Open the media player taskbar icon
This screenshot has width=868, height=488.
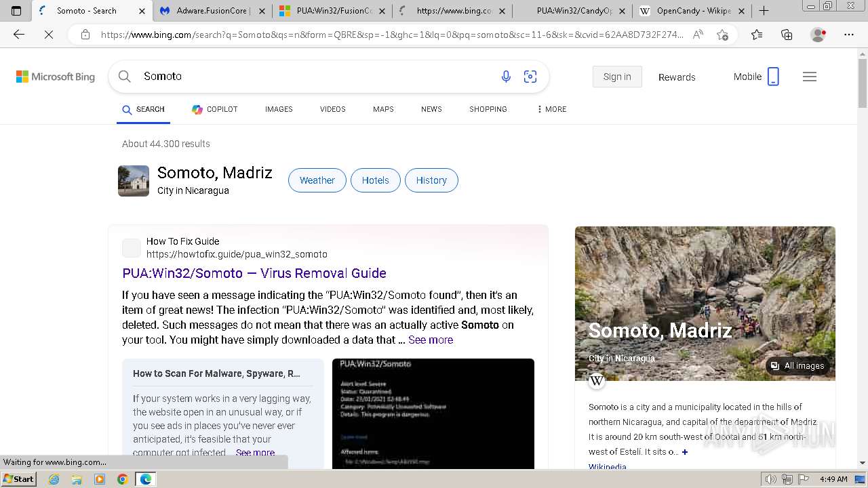pos(100,479)
